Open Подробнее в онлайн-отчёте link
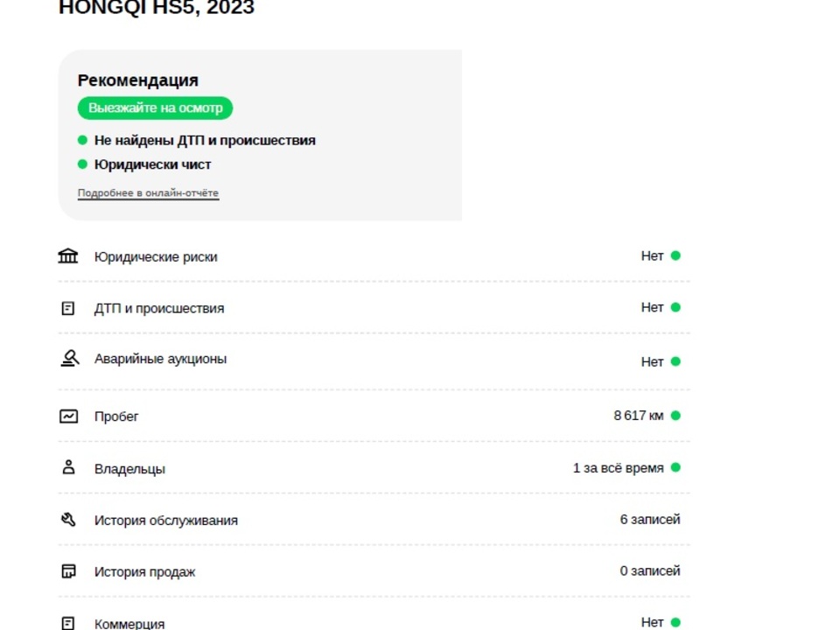840x630 pixels. point(148,192)
